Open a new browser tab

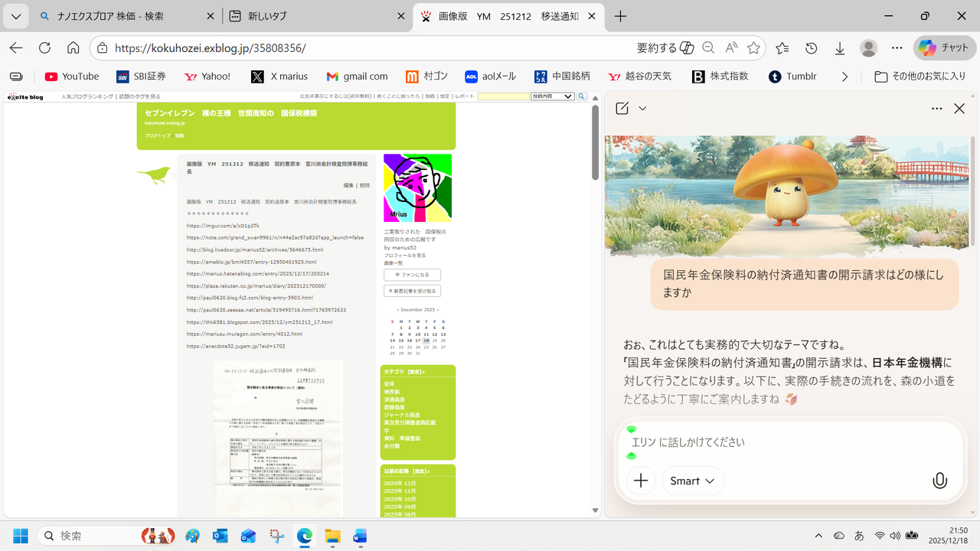point(620,16)
